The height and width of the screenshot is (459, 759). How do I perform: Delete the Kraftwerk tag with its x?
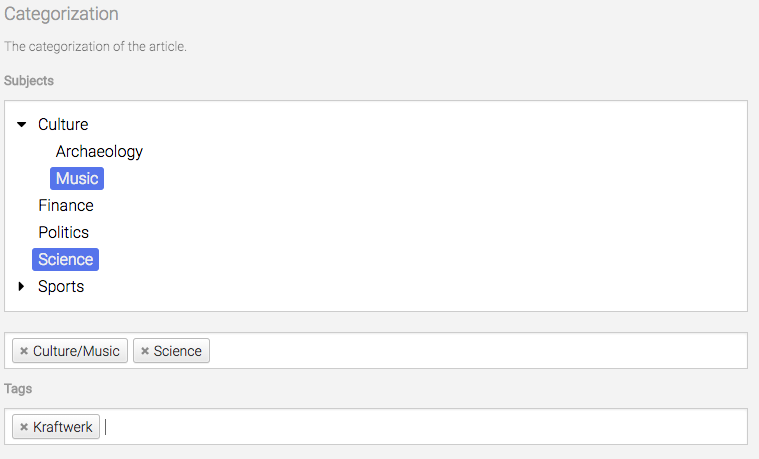tap(24, 427)
